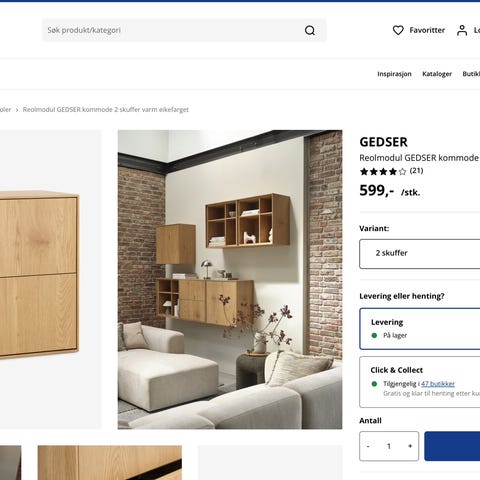Click the star rating icons
The width and height of the screenshot is (480, 480).
(383, 171)
